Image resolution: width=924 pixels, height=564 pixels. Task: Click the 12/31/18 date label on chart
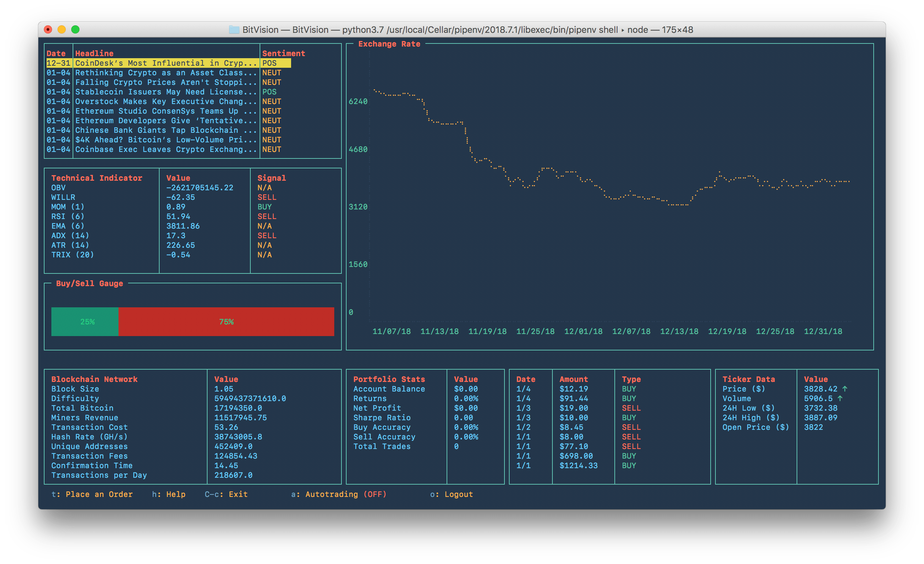tap(823, 331)
